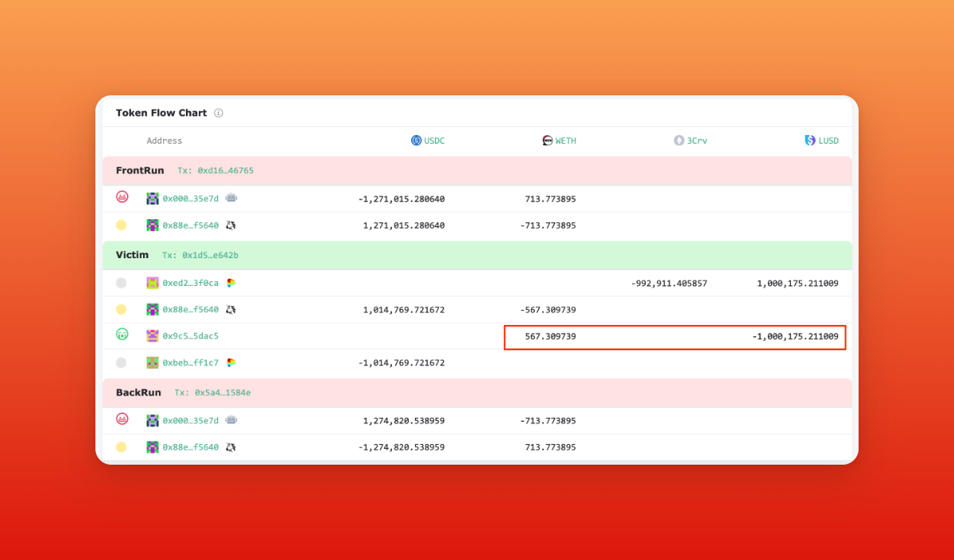Click WETH value -713.773895 in BackRun 0x000…35e7d row
This screenshot has height=560, width=954.
tap(548, 420)
